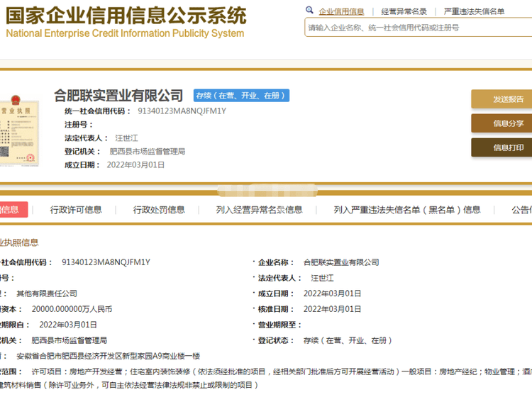Select the 严重违法失信名单 search category

[474, 11]
